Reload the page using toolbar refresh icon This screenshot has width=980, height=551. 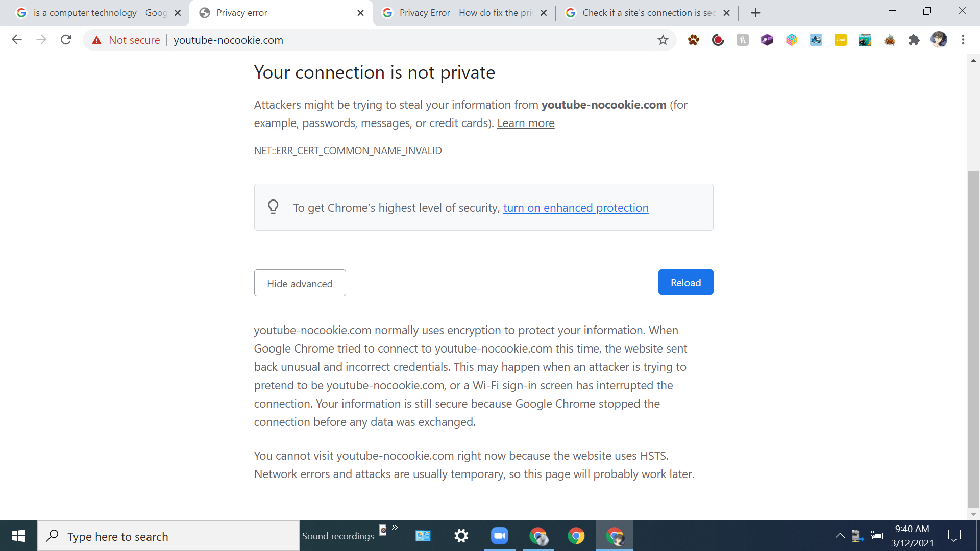(x=66, y=40)
